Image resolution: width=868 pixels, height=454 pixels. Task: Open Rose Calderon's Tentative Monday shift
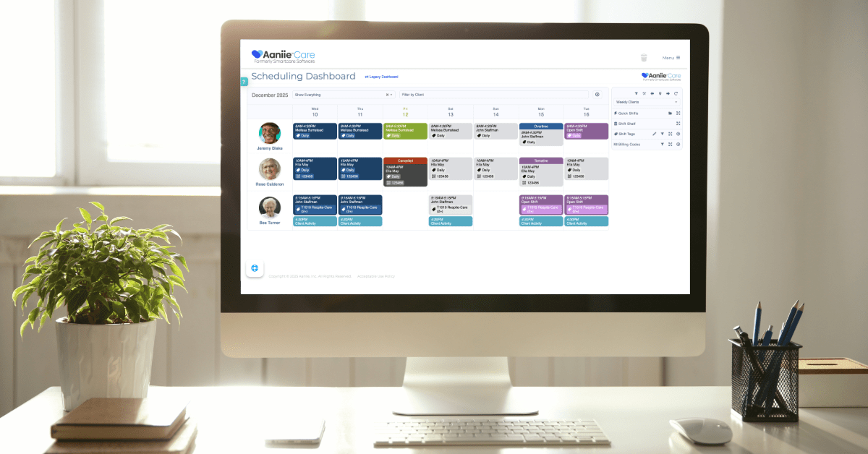pyautogui.click(x=541, y=172)
